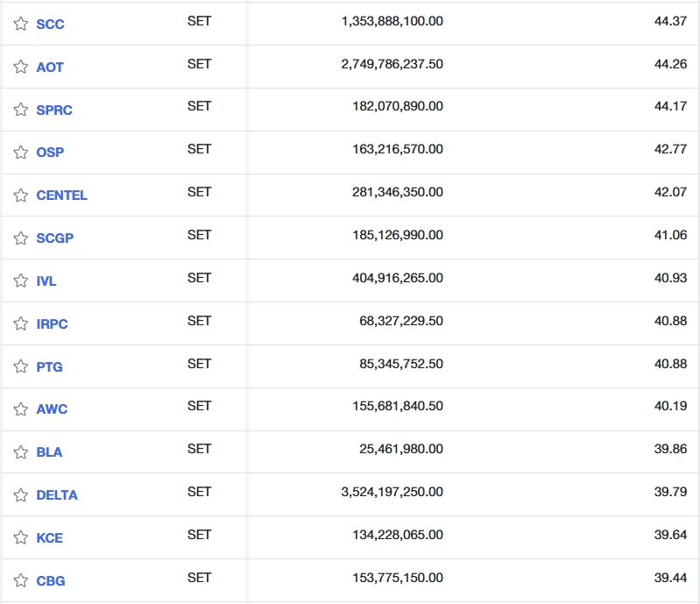Favorite PTG using its star
The height and width of the screenshot is (604, 700).
point(21,367)
